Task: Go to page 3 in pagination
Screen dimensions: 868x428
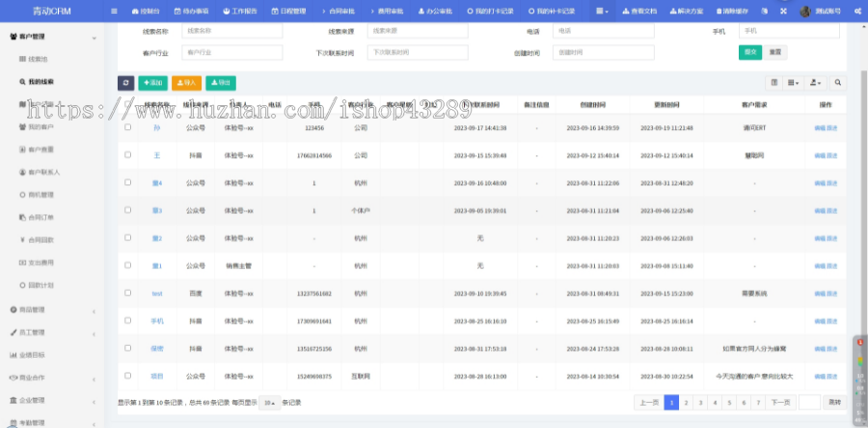Action: coord(700,402)
